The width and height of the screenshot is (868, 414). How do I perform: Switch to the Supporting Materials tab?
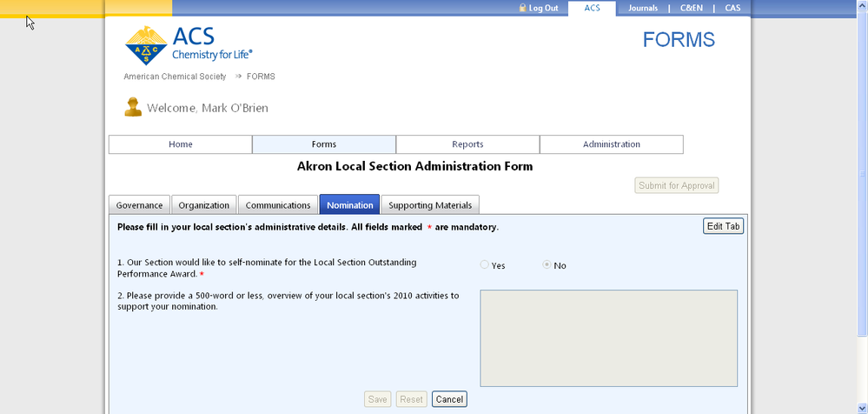430,205
